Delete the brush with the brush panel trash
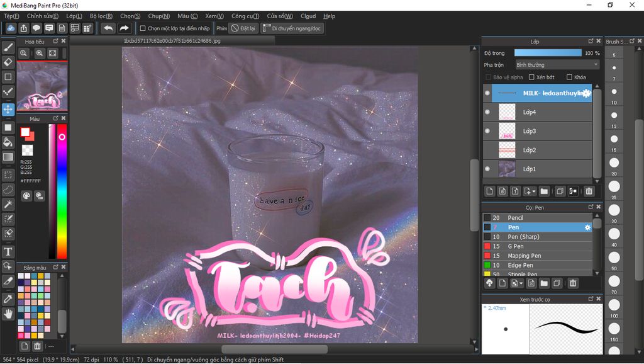This screenshot has width=644, height=364. [573, 283]
